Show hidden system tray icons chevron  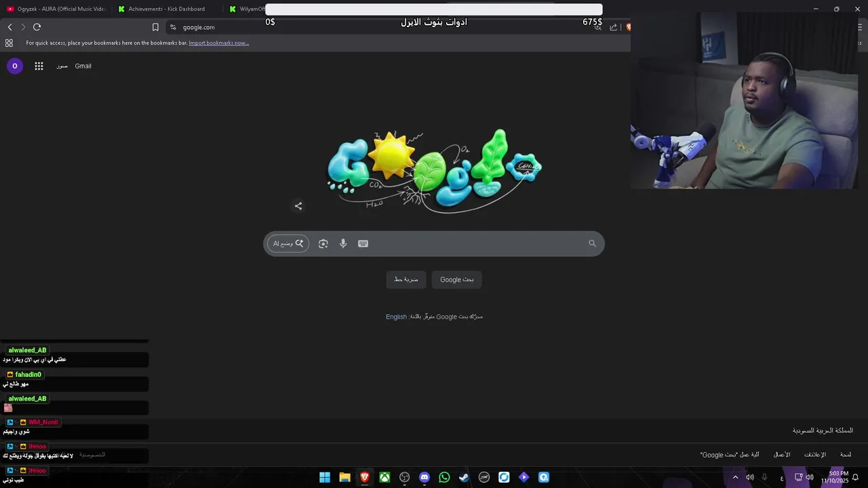pyautogui.click(x=735, y=477)
